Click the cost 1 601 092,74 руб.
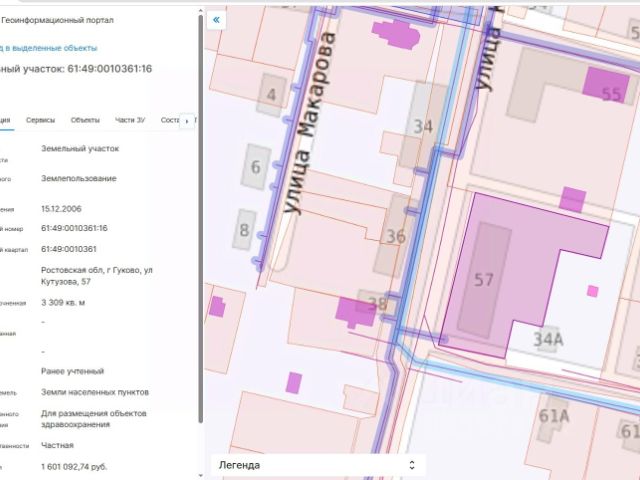Viewport: 640px width, 480px height. (74, 467)
